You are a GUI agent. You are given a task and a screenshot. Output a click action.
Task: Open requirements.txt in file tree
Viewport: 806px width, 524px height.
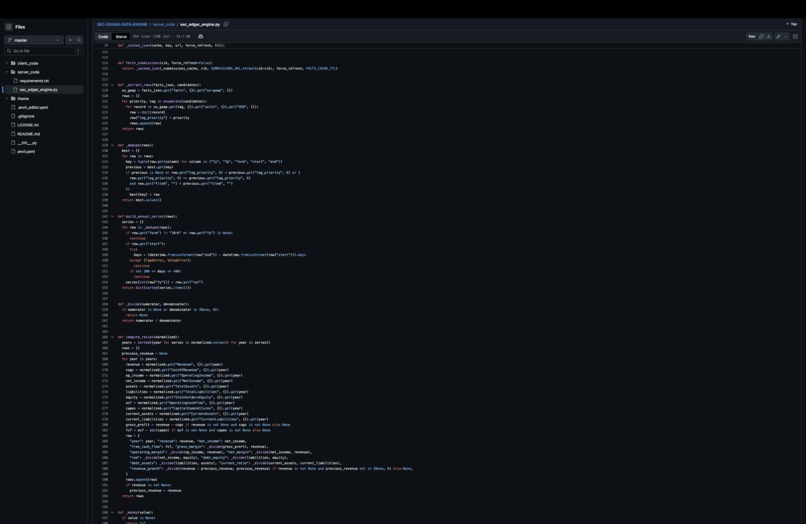click(x=34, y=81)
